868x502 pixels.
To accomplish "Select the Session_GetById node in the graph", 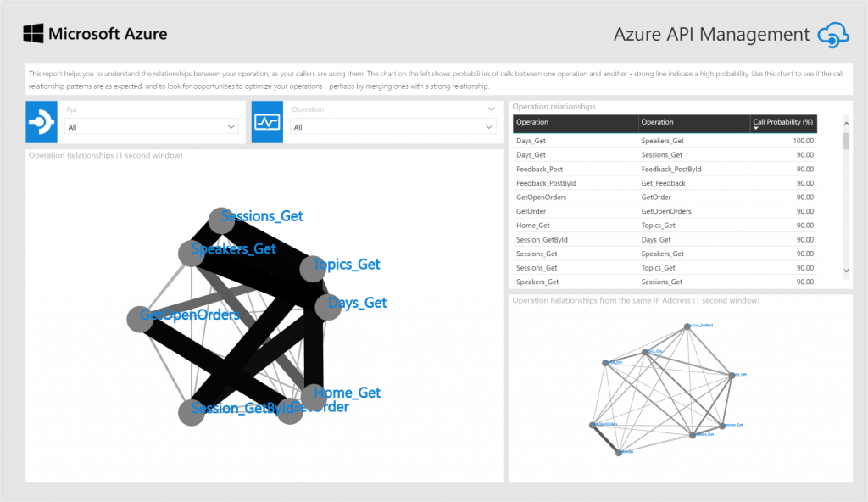I will [192, 412].
